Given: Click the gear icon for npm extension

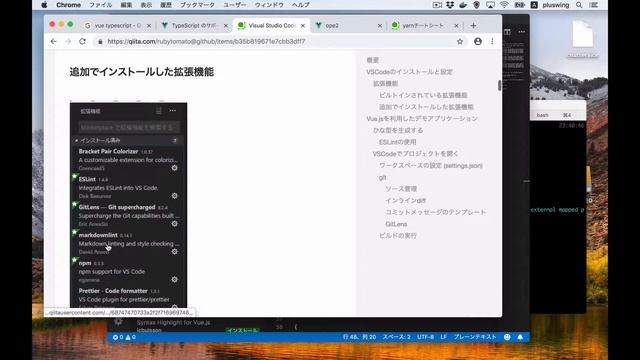Looking at the screenshot, I should pos(175,279).
